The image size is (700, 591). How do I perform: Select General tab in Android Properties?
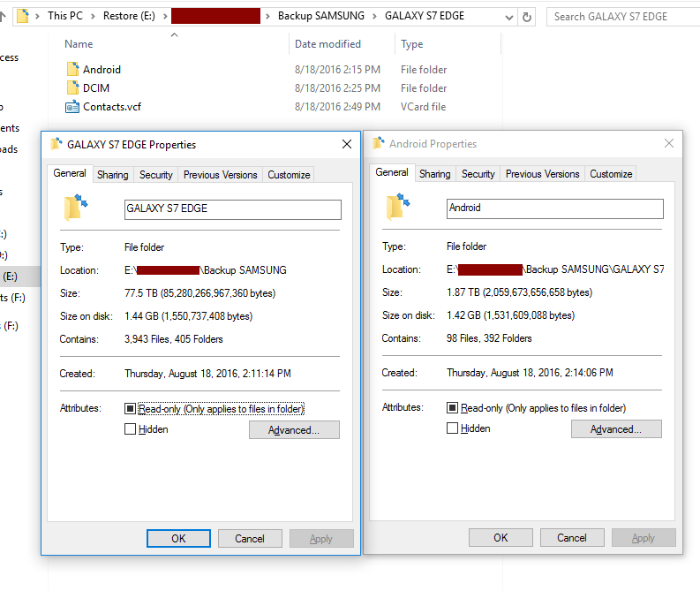coord(392,172)
